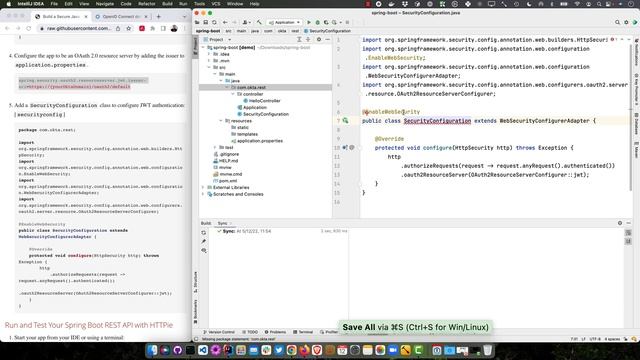Screen dimensions: 640x360
Task: Click the Debug bug icon
Action: (x=318, y=22)
